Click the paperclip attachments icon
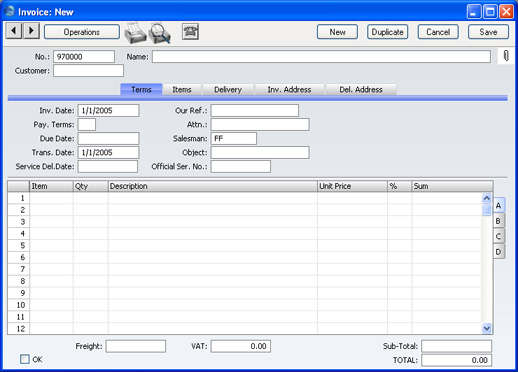This screenshot has width=518, height=372. 506,56
